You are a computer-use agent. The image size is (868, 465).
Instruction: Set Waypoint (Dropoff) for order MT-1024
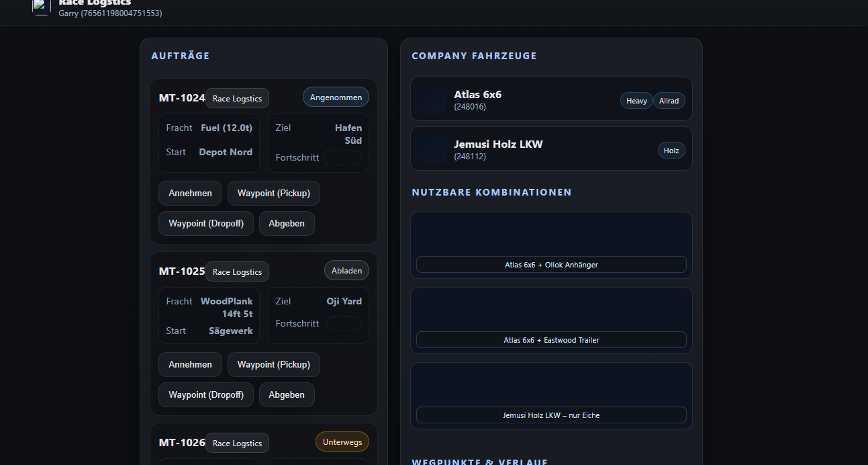pyautogui.click(x=206, y=224)
